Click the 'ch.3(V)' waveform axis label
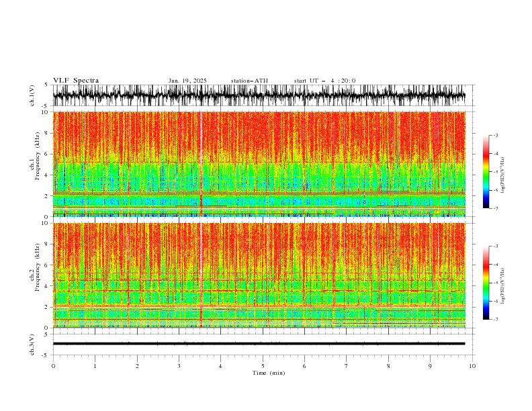532x411 pixels. pyautogui.click(x=32, y=345)
